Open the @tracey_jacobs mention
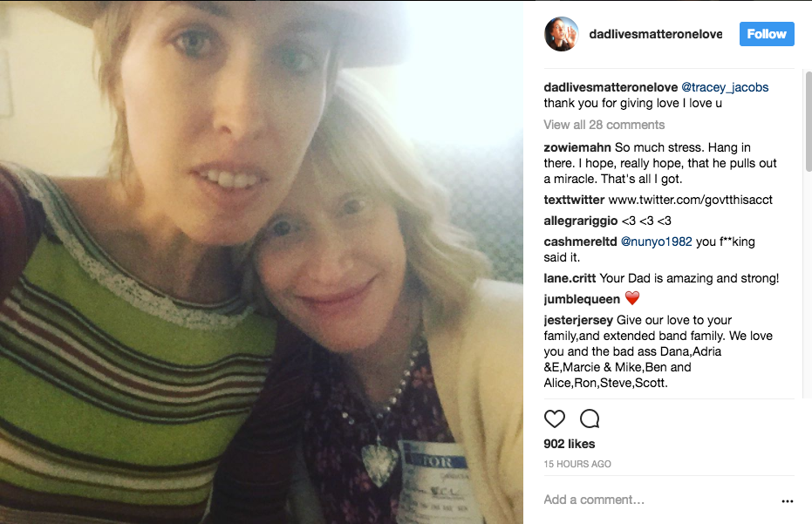 click(724, 87)
